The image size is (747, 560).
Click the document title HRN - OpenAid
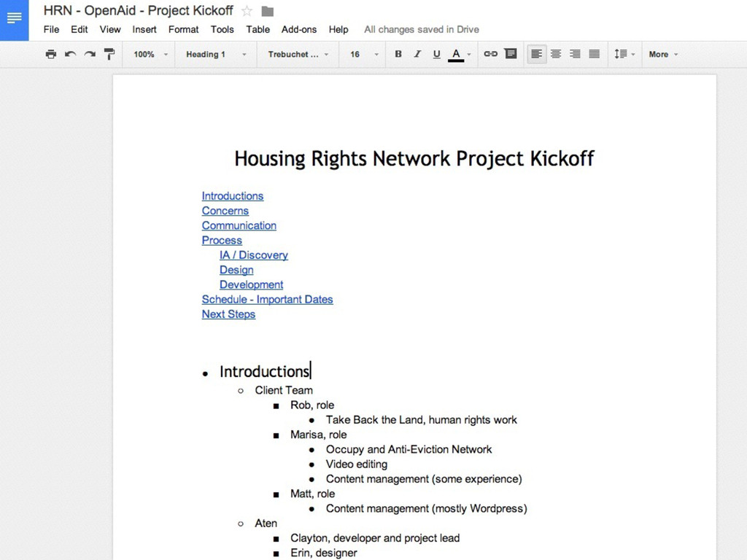(138, 11)
